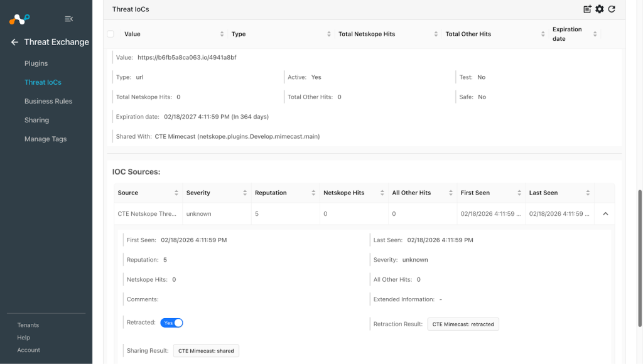643x364 pixels.
Task: Click the CTE Netskope Thre... source cell
Action: pos(147,214)
